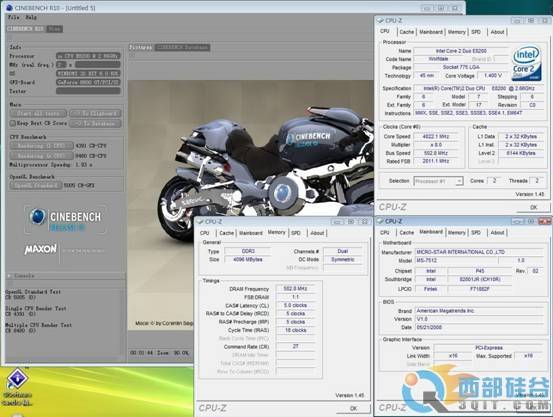Viewport: 553px width, 417px height.
Task: Click the OS info field
Action: (88, 73)
